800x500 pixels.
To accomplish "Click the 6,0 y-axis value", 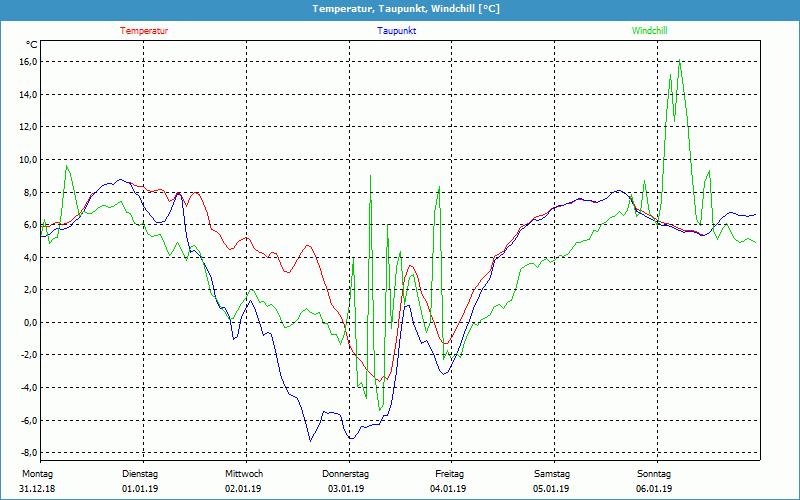I will tap(30, 224).
